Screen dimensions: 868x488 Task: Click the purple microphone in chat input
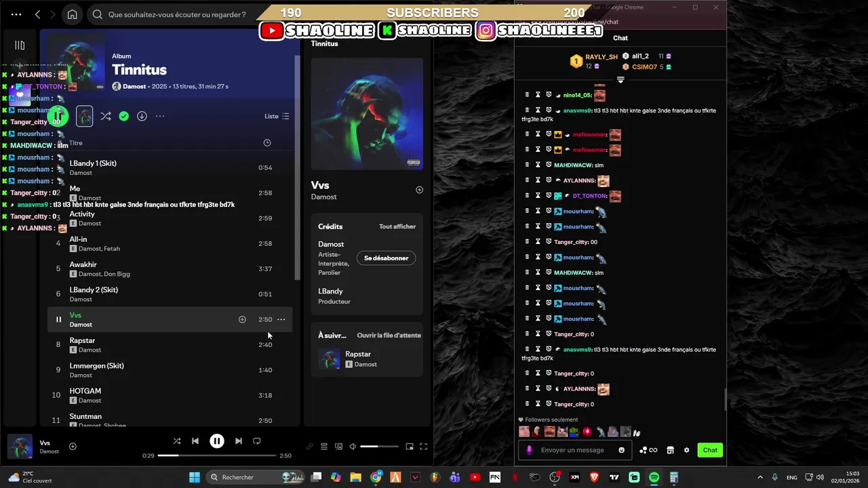click(x=530, y=450)
